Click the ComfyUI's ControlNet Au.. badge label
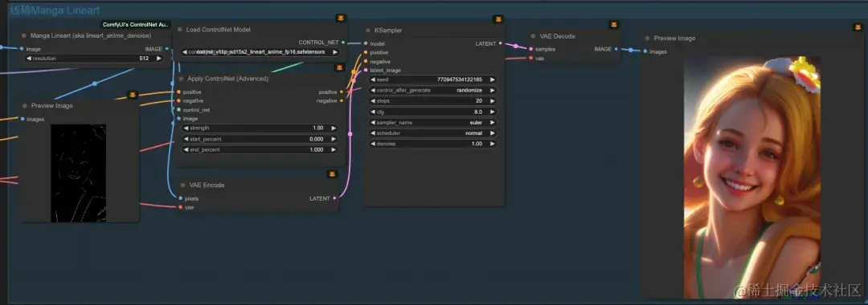Screen dimensions: 868x305 (136, 24)
